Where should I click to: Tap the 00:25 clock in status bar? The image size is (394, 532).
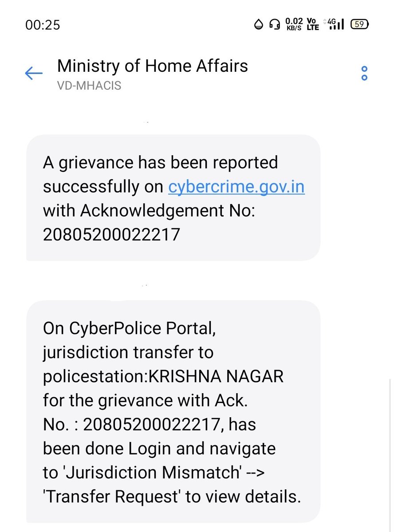pos(43,25)
